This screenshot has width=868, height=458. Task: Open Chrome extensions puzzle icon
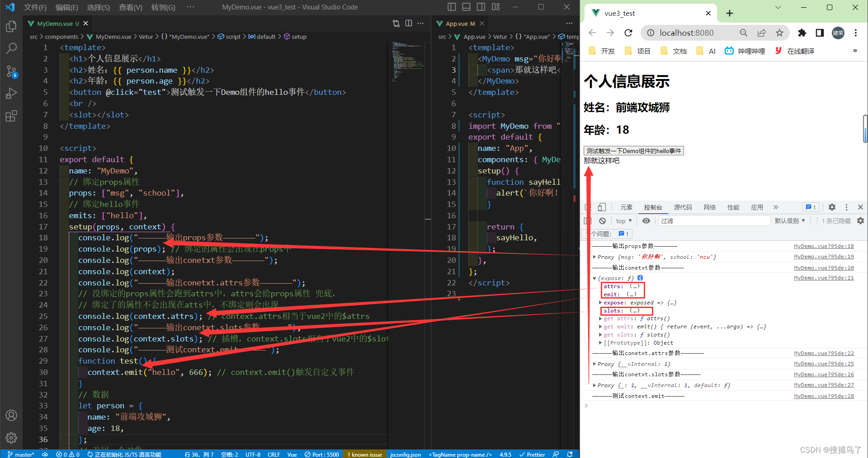[x=802, y=33]
